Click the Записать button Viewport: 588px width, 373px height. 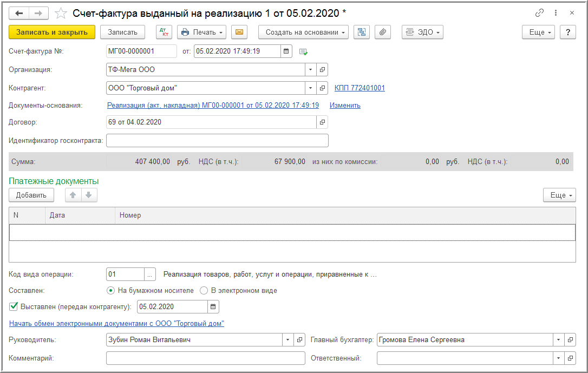point(122,32)
